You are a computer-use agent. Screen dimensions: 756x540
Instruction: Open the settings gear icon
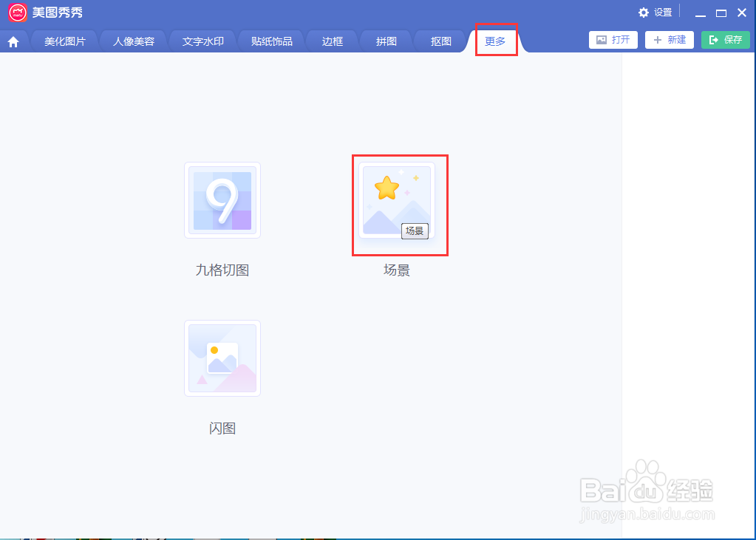643,12
